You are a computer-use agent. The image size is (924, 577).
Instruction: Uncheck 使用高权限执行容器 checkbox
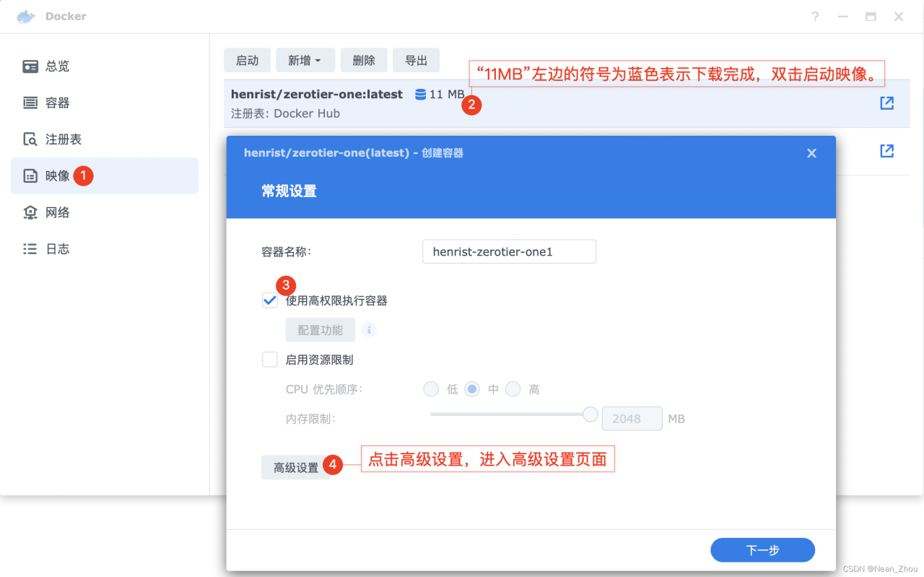tap(269, 300)
